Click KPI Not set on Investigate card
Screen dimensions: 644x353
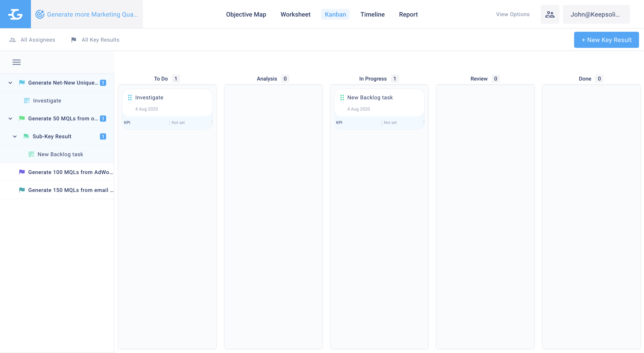click(167, 123)
